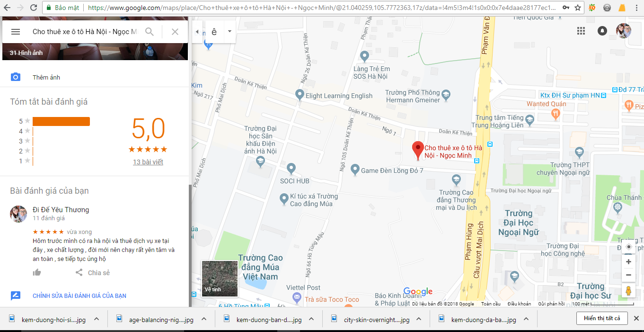Click the search magnifier icon
Viewport: 644px width, 332px height.
(150, 32)
